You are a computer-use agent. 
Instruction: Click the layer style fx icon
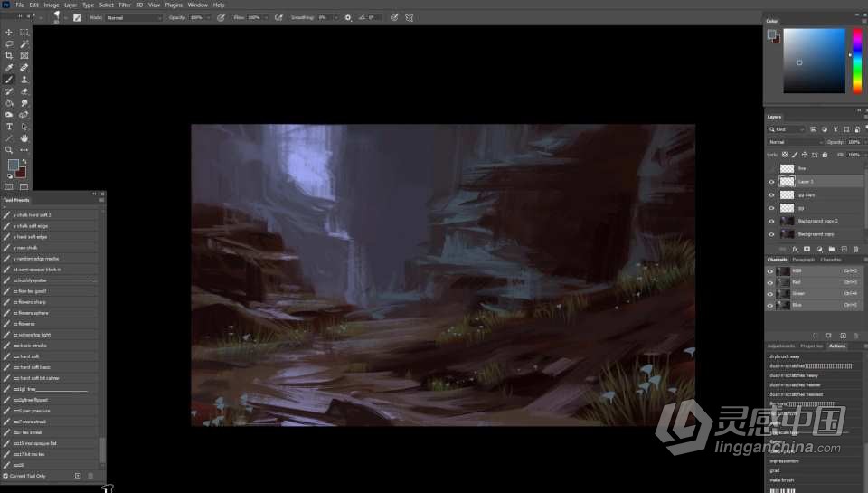point(795,250)
